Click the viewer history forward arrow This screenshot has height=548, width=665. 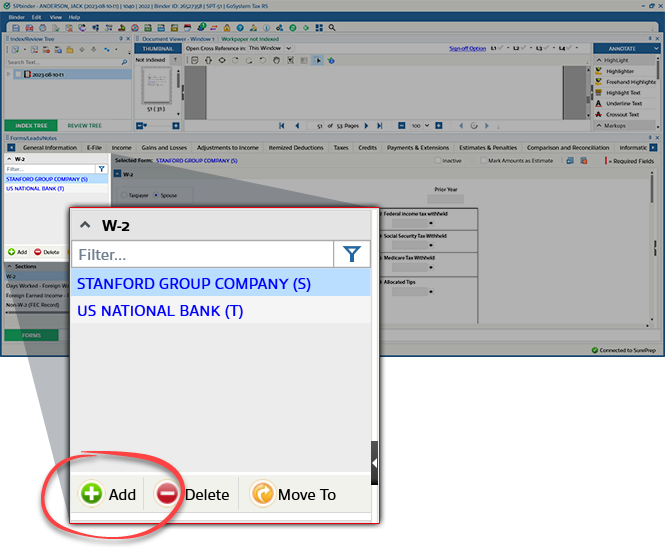tap(487, 126)
